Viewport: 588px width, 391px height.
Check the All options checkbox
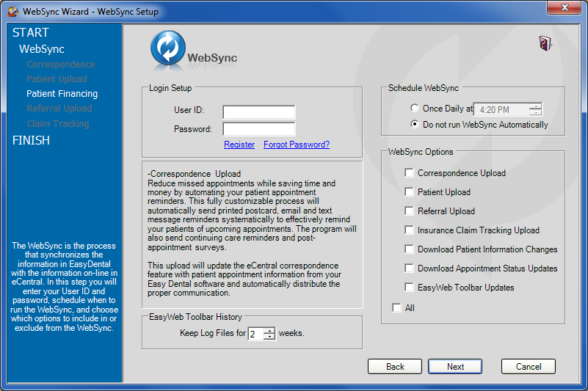tap(397, 308)
